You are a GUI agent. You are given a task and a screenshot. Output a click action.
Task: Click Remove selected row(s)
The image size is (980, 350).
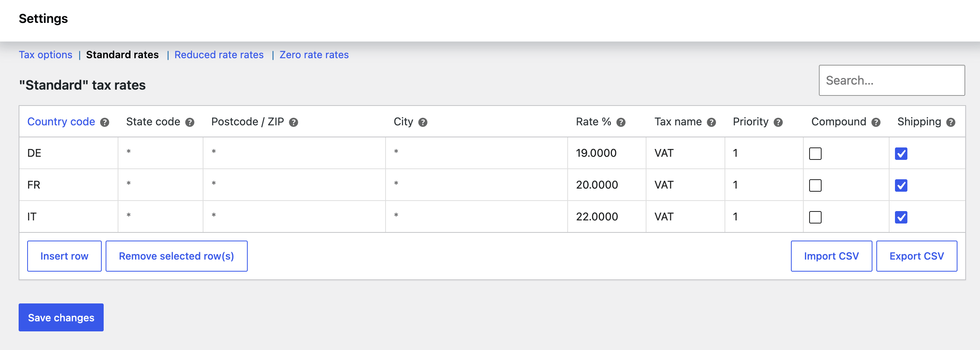coord(177,256)
